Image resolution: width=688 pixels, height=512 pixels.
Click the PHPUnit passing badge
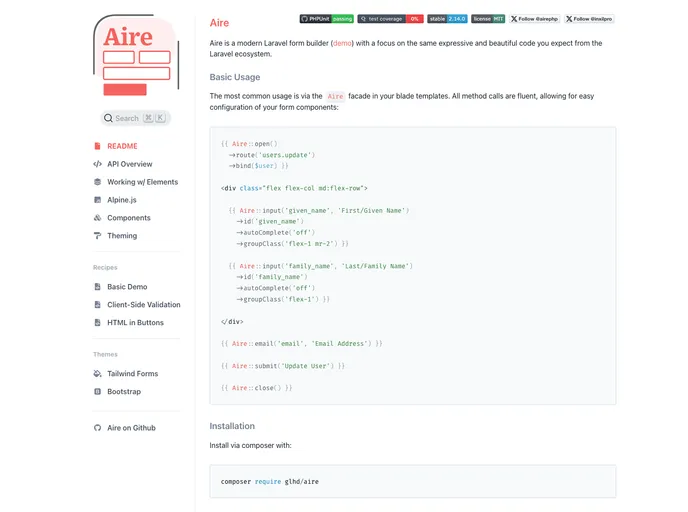(326, 19)
